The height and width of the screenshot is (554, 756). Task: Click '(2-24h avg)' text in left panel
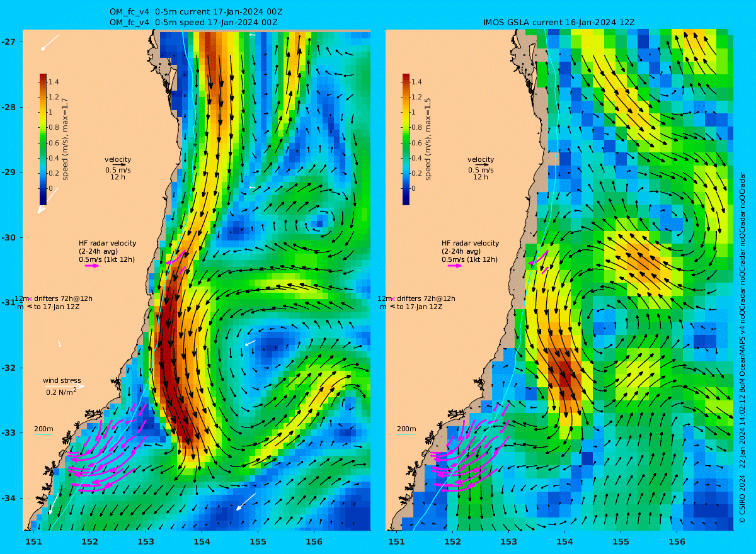97,251
